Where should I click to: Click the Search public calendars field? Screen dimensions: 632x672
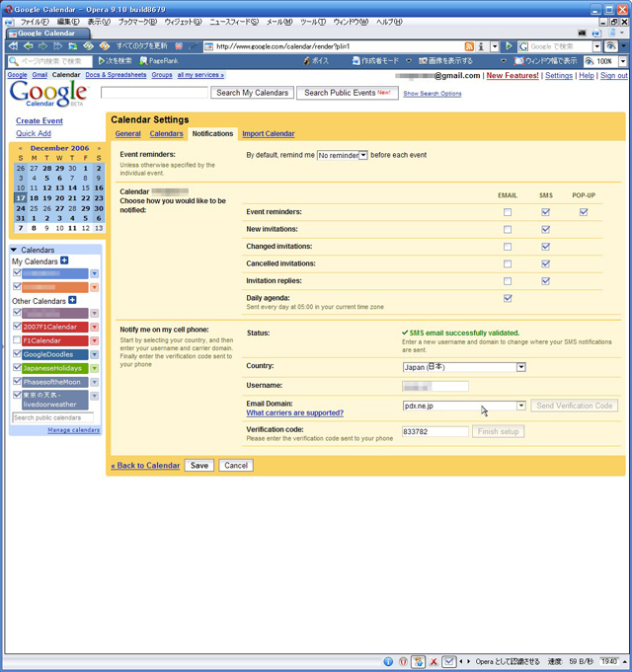point(52,417)
